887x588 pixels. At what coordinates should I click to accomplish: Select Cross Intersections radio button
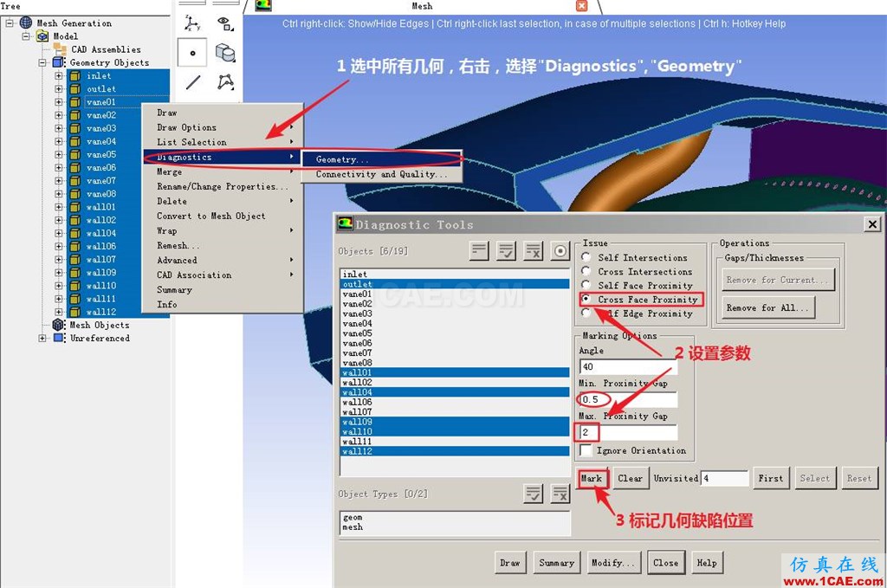pyautogui.click(x=586, y=271)
